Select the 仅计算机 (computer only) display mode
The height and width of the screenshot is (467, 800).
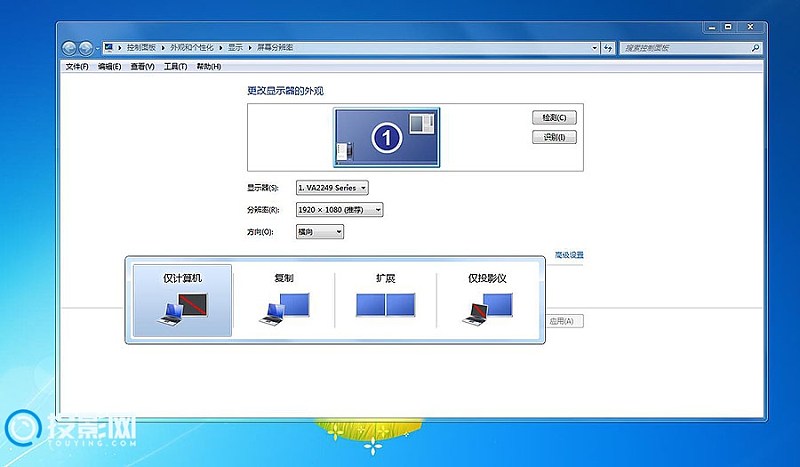pyautogui.click(x=182, y=300)
